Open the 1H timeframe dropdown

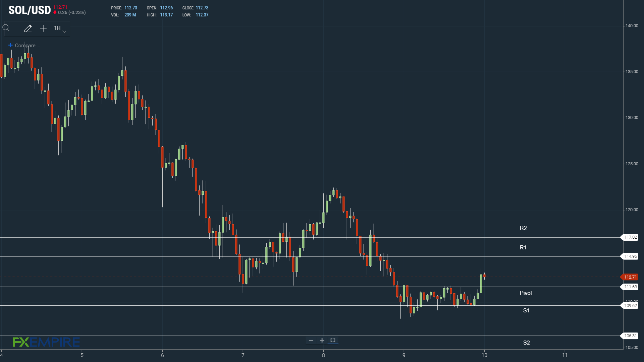[60, 28]
